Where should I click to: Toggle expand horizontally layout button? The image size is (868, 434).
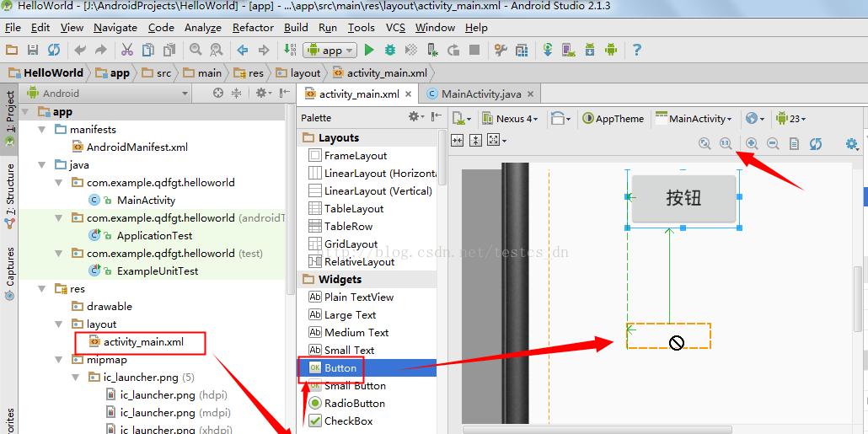pyautogui.click(x=458, y=141)
